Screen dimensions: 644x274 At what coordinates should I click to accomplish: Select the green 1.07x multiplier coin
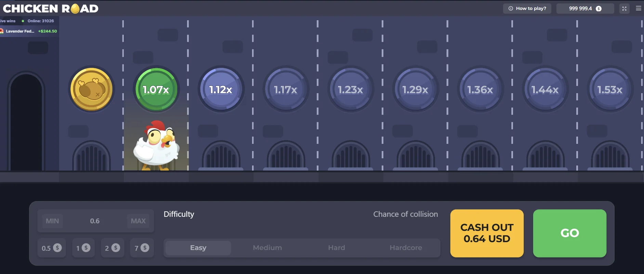point(156,89)
